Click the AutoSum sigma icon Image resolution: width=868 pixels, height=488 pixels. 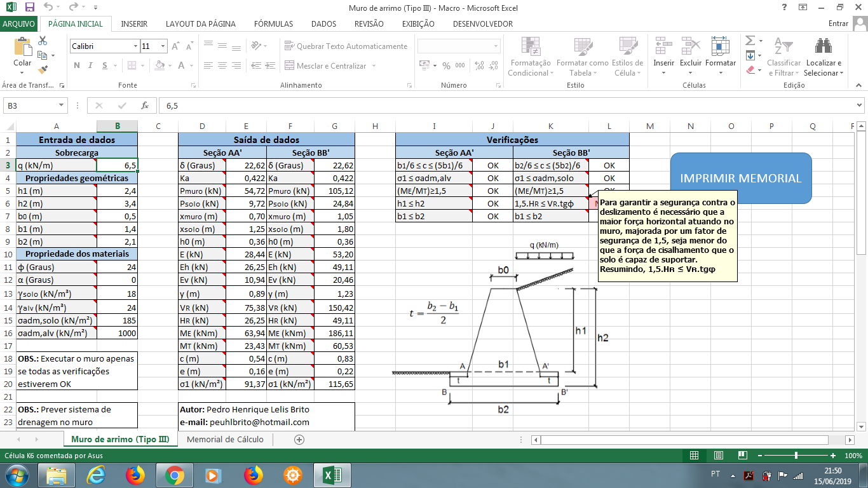tap(750, 41)
